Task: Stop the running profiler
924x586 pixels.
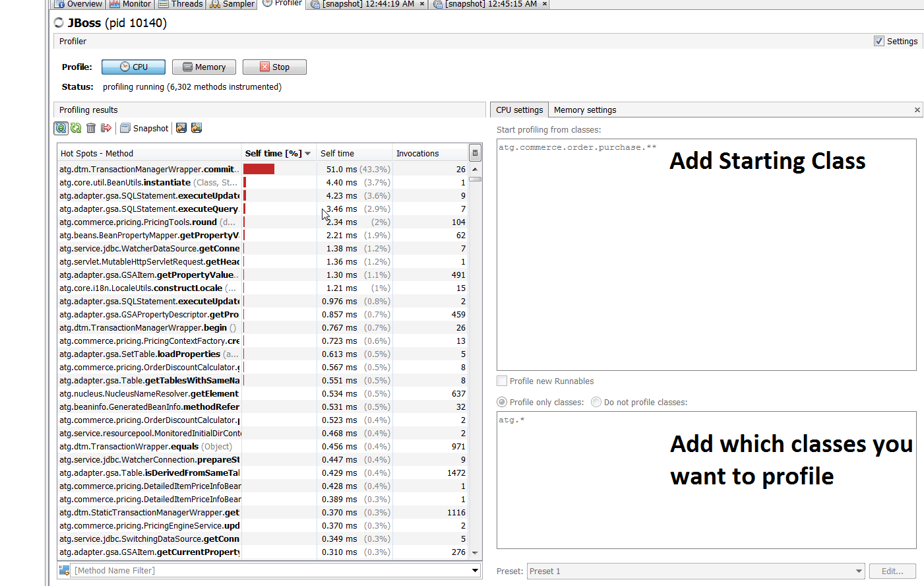Action: (274, 67)
